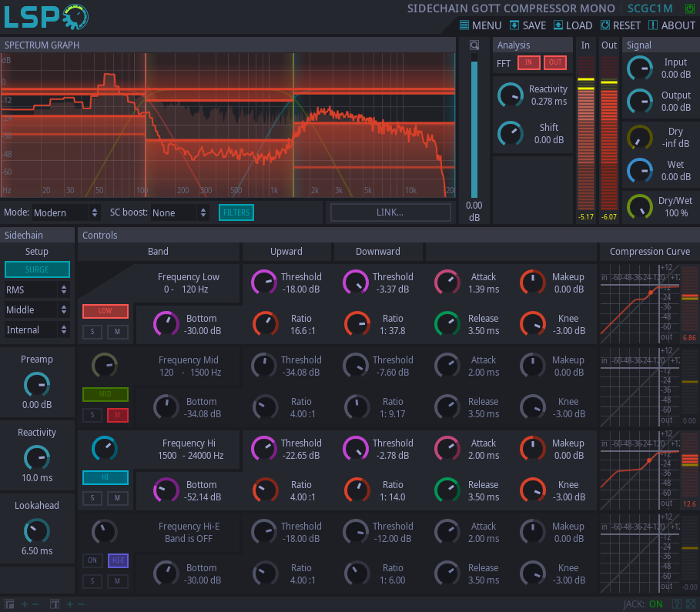700x612 pixels.
Task: Click the Output gain knob
Action: pos(640,102)
